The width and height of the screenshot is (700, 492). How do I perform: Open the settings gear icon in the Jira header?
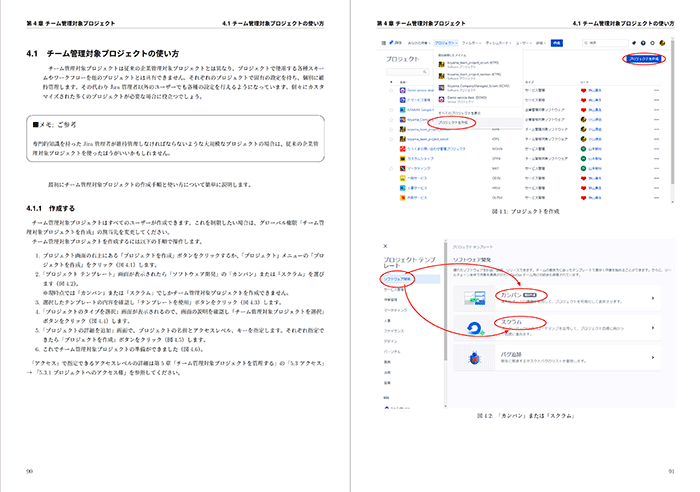point(653,43)
